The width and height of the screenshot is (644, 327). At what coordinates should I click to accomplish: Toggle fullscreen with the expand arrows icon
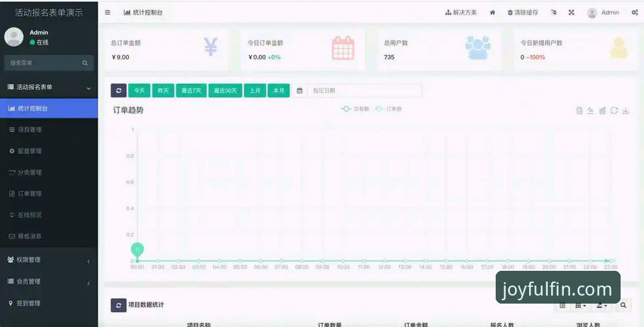click(571, 12)
